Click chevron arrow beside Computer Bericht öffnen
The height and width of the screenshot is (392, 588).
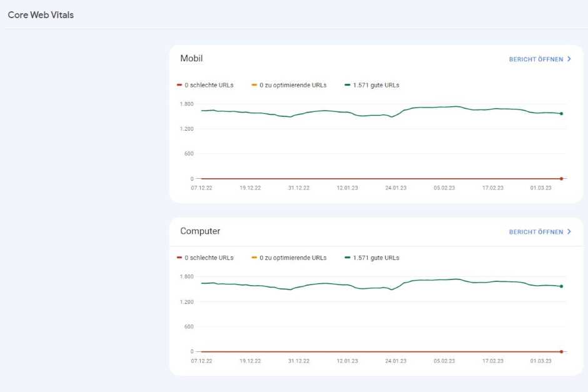[569, 232]
